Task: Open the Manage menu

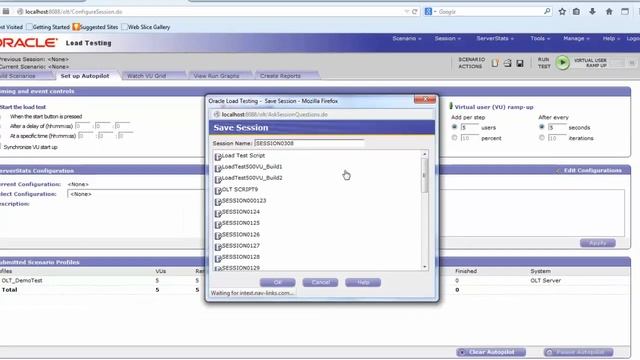Action: [x=576, y=38]
